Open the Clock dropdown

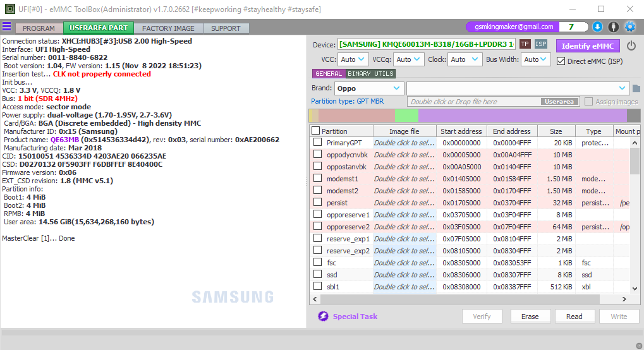click(464, 59)
